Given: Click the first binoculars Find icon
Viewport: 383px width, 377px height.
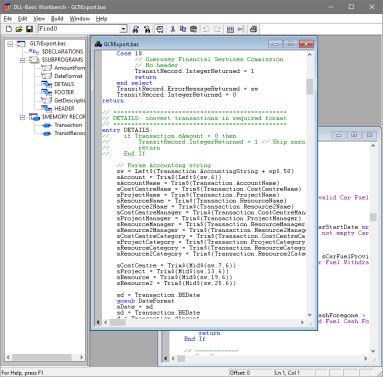Looking at the screenshot, I should point(135,29).
